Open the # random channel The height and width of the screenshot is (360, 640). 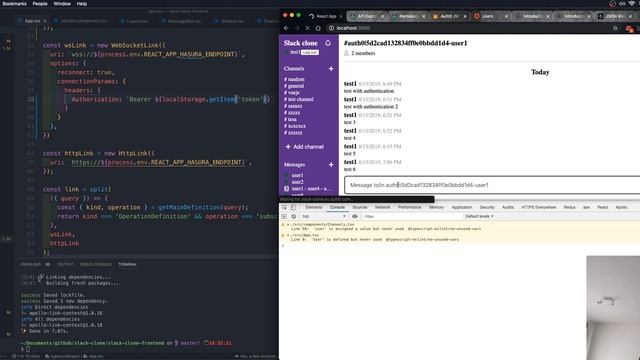click(x=294, y=79)
